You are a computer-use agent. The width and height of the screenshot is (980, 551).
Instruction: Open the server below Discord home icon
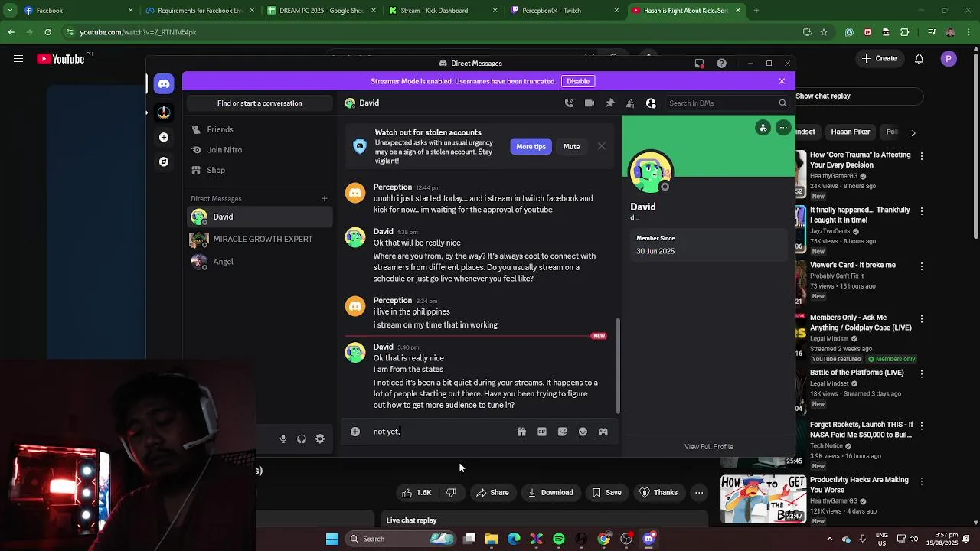point(164,112)
